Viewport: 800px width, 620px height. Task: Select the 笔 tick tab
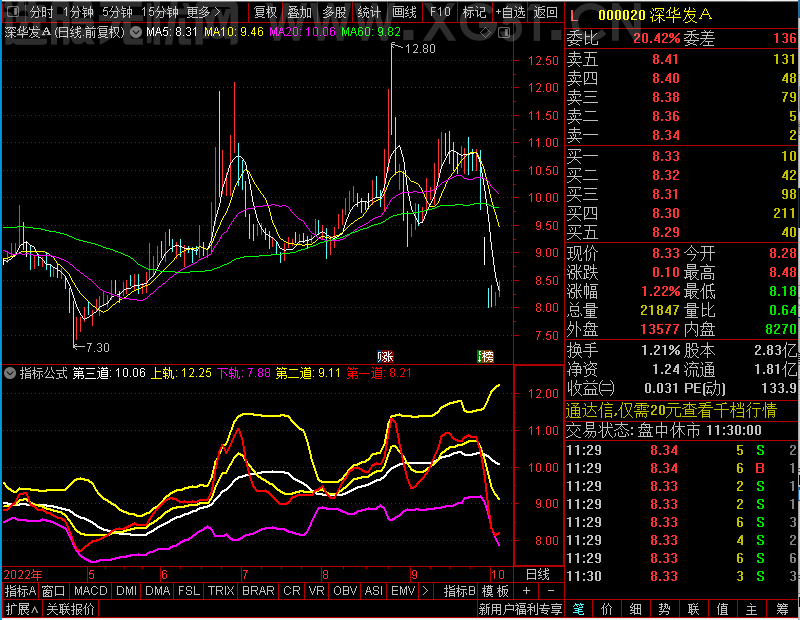(x=578, y=609)
